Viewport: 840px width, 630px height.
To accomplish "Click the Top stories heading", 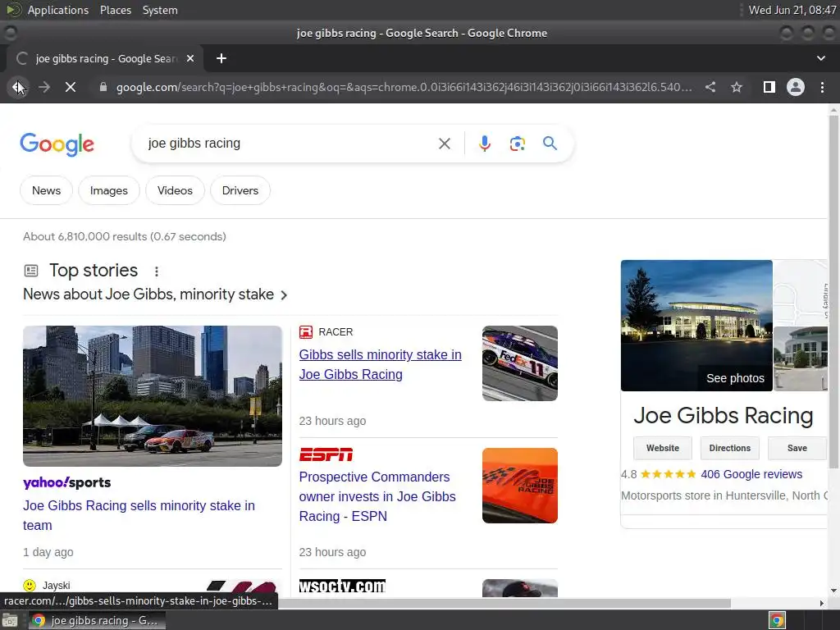I will (x=94, y=271).
